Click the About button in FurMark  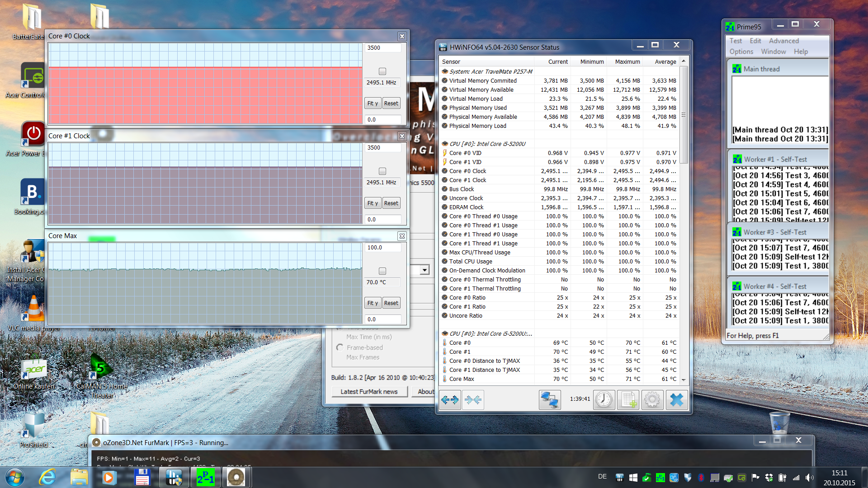tap(424, 392)
